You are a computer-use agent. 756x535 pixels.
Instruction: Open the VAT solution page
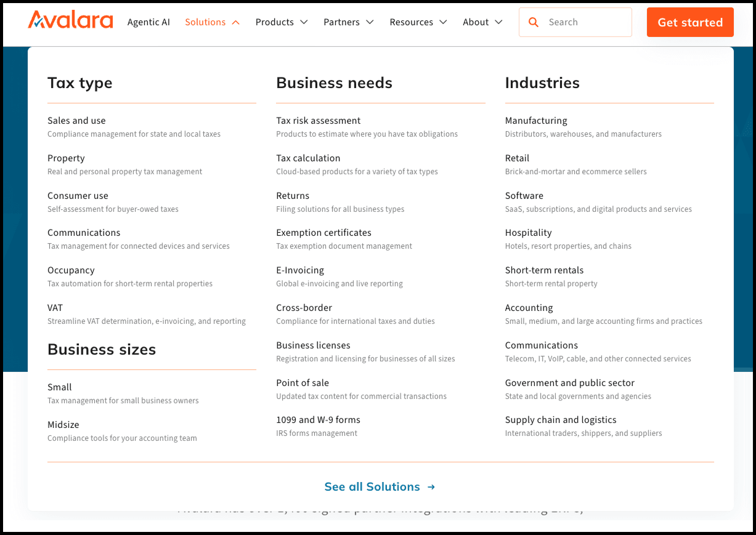click(55, 307)
